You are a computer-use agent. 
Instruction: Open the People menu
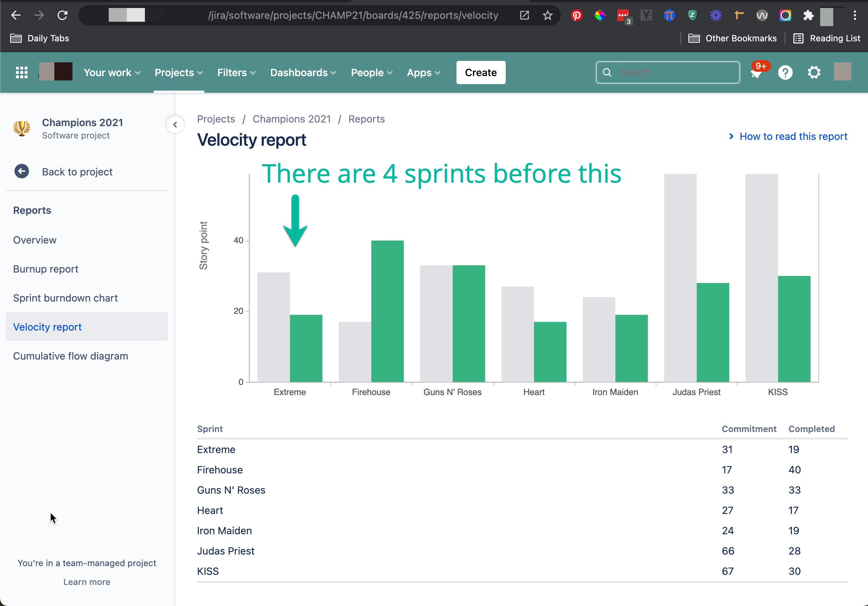371,72
